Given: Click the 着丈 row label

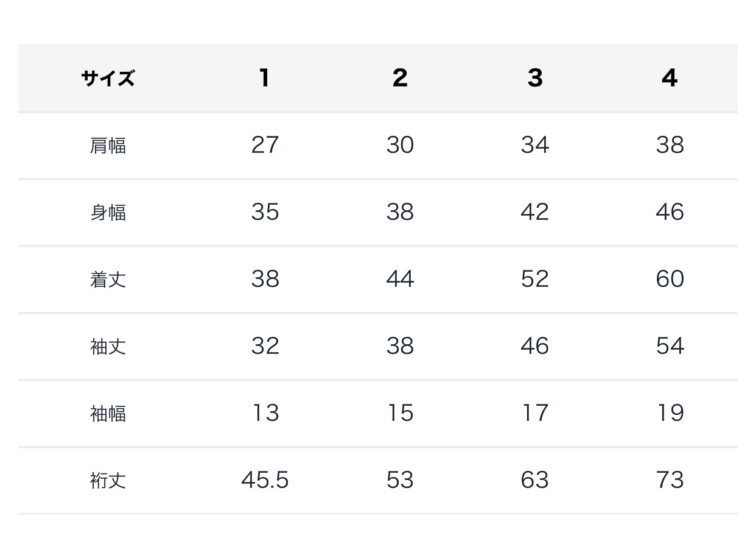Looking at the screenshot, I should pos(108,280).
